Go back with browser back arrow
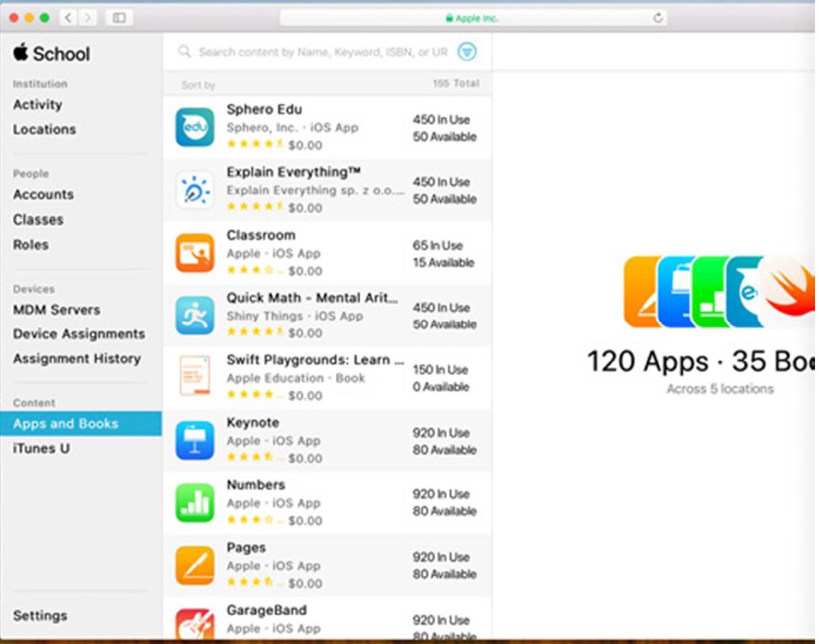Screen dimensions: 819x644 pyautogui.click(x=67, y=17)
